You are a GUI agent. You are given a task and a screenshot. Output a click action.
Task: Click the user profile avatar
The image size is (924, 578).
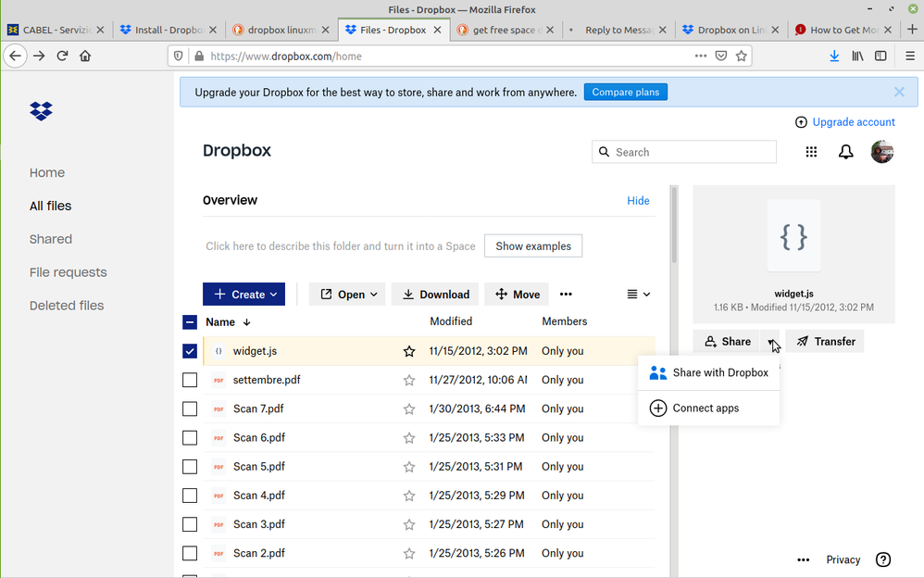pyautogui.click(x=881, y=153)
